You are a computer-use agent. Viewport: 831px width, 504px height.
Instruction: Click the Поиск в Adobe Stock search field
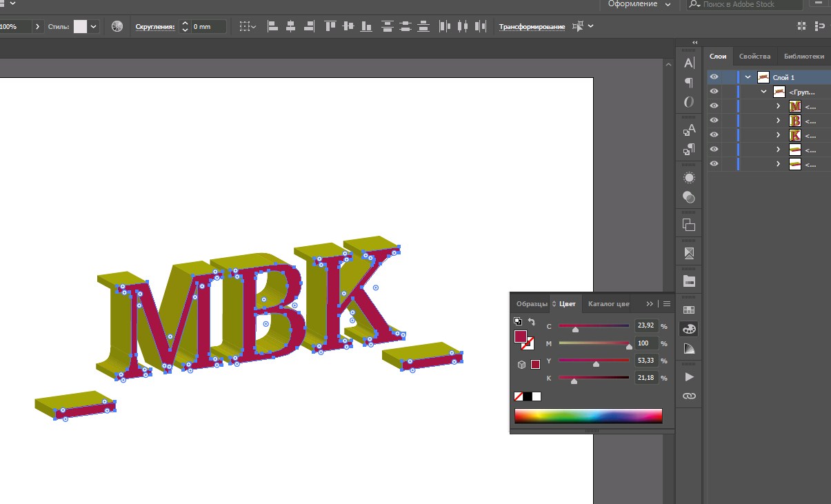(x=744, y=4)
